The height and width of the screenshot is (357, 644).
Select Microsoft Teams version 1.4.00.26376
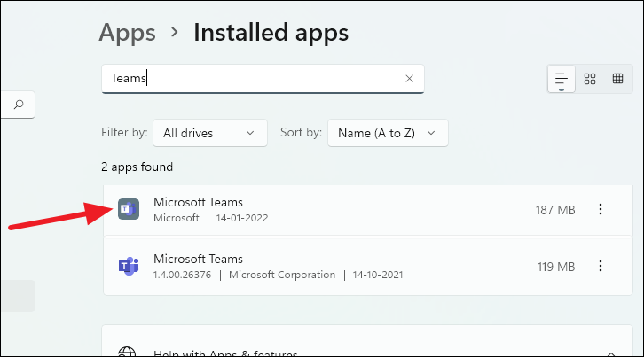pyautogui.click(x=367, y=266)
